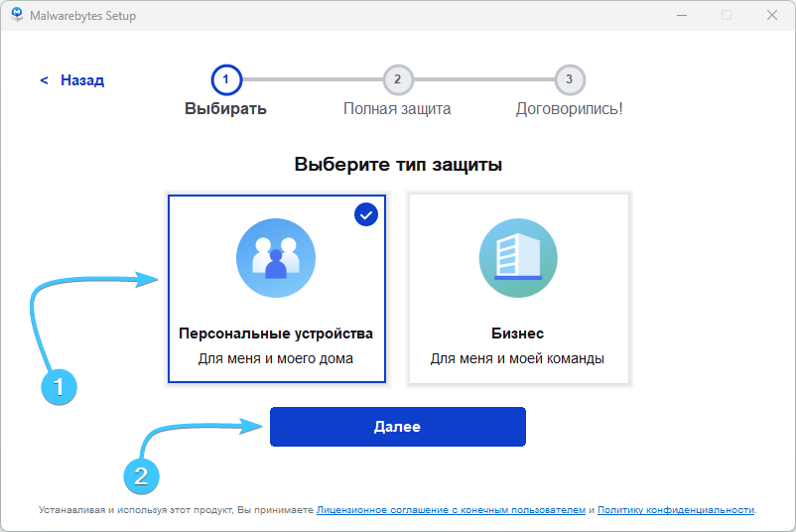
Task: Click step 3 circle in progress bar
Action: point(569,78)
